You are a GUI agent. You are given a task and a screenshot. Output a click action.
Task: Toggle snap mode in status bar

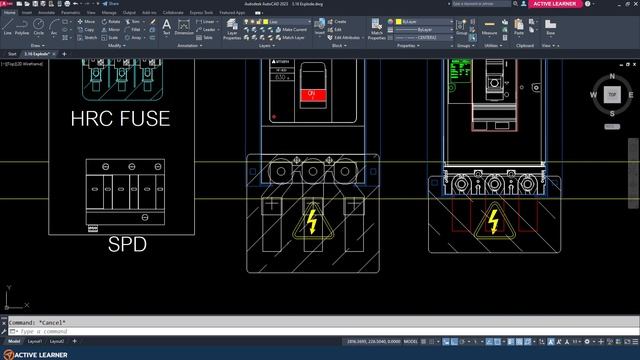(x=432, y=342)
